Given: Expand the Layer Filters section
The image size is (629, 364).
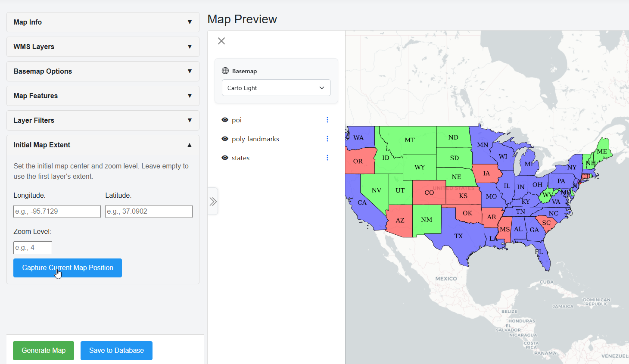Looking at the screenshot, I should point(103,120).
